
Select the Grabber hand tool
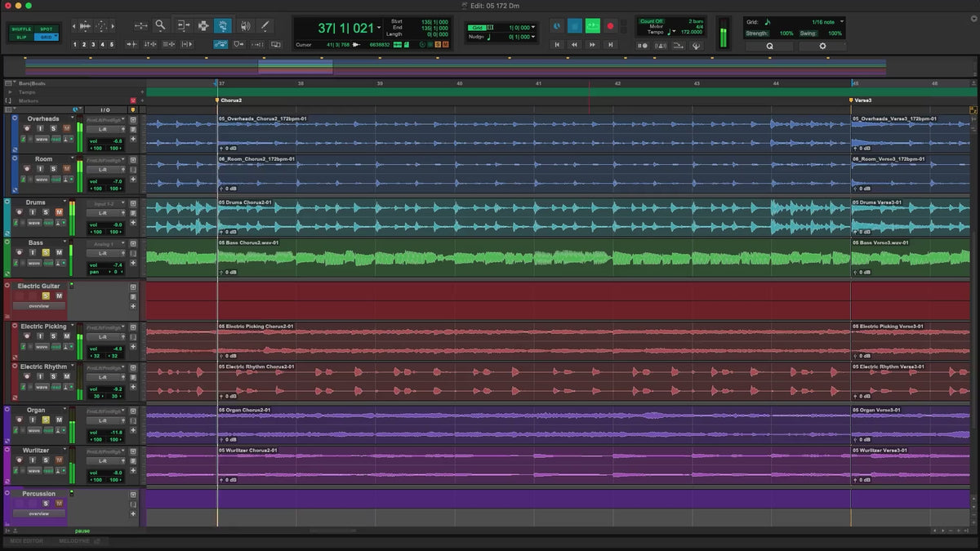click(221, 25)
